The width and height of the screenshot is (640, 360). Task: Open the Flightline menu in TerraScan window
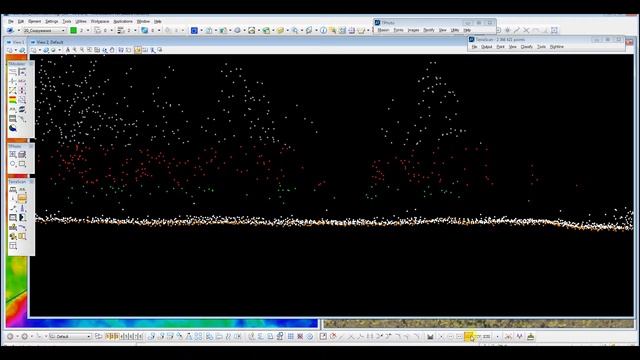click(x=556, y=47)
